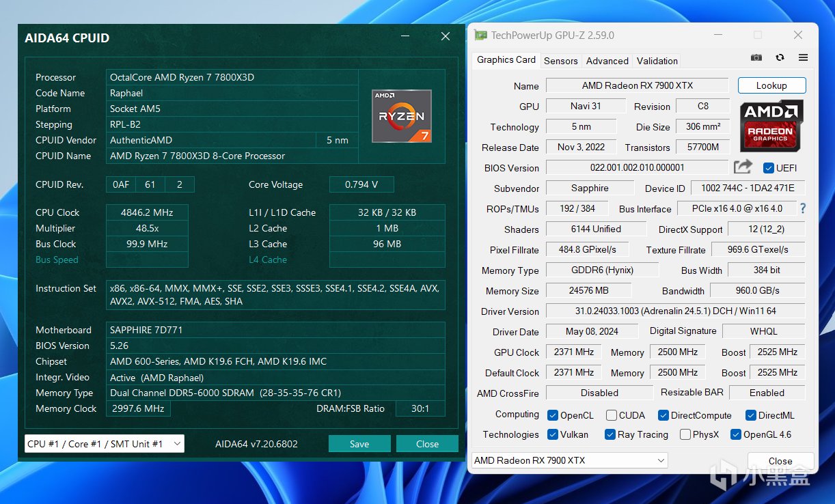Toggle the UEFI checkbox
Viewport: 835px width, 504px height.
click(x=768, y=168)
